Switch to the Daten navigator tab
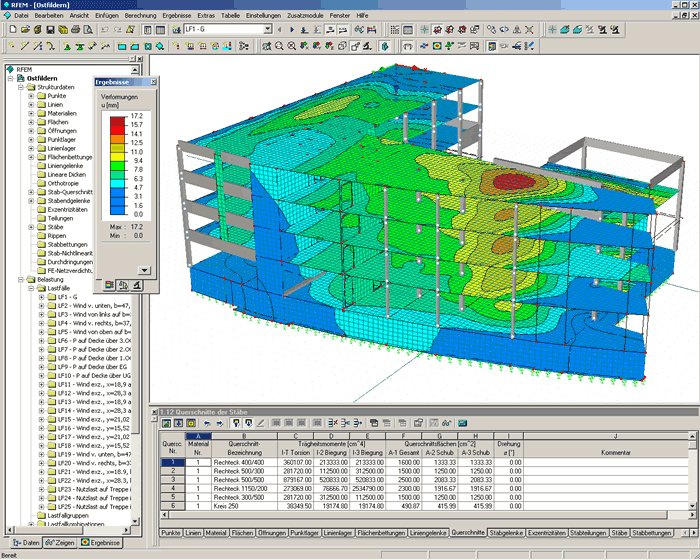700x560 pixels. 26,543
